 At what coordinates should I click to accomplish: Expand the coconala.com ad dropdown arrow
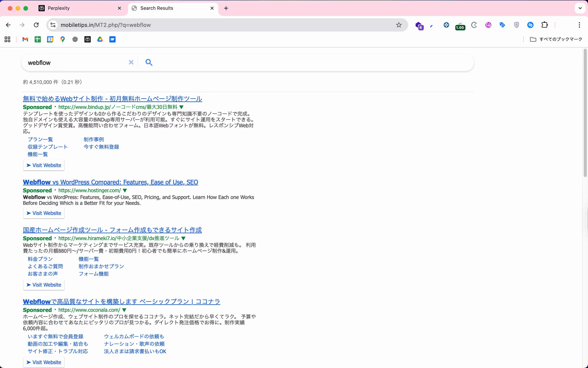pyautogui.click(x=124, y=310)
